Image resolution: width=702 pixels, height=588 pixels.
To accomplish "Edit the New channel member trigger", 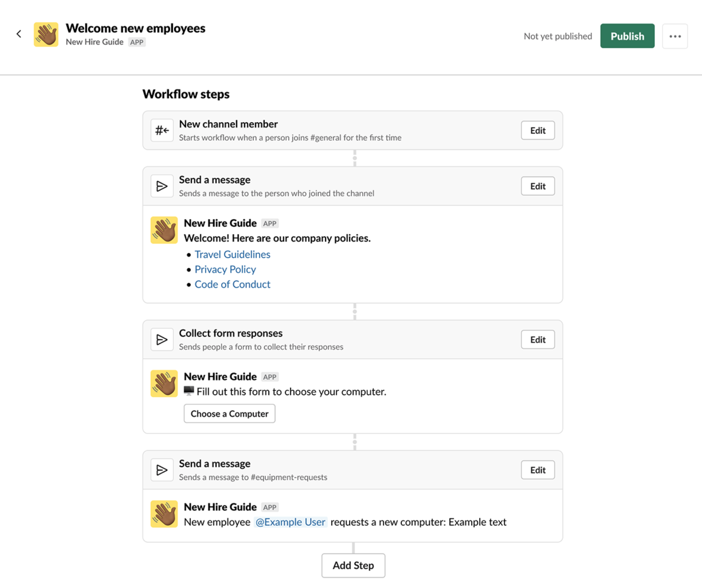I will point(537,130).
